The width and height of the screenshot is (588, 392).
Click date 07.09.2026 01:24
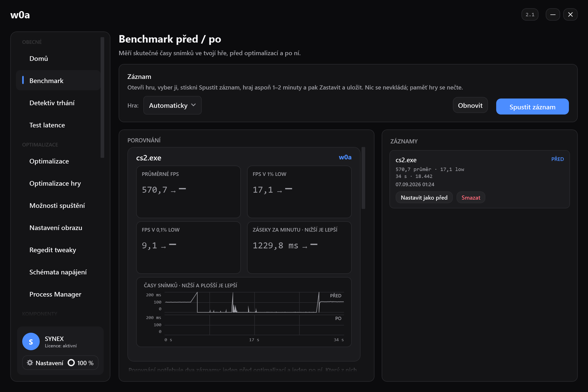point(415,184)
